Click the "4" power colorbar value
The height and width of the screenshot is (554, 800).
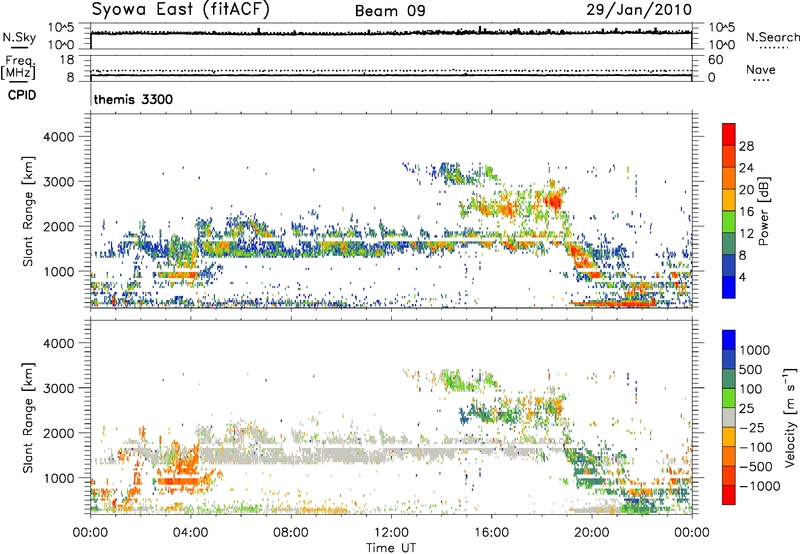point(742,277)
